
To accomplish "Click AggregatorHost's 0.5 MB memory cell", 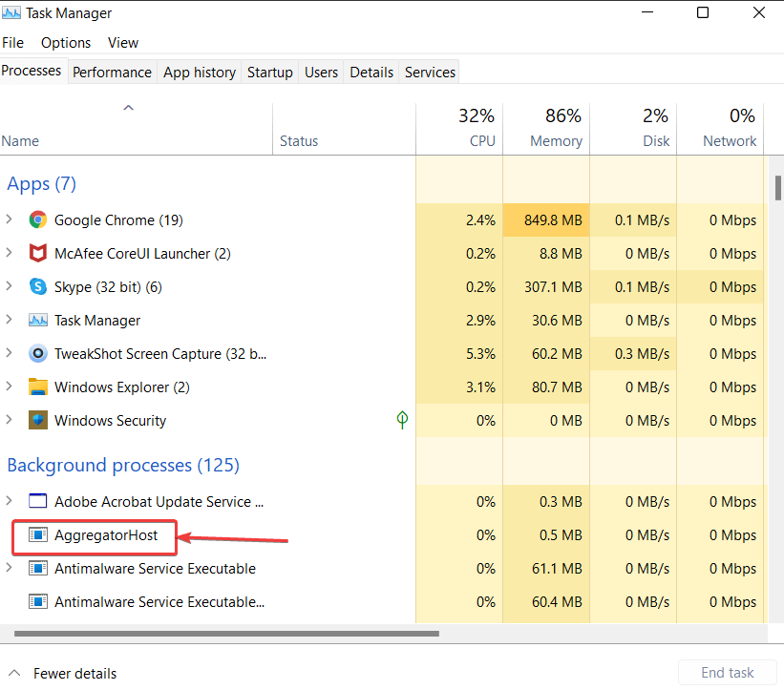I will 546,535.
